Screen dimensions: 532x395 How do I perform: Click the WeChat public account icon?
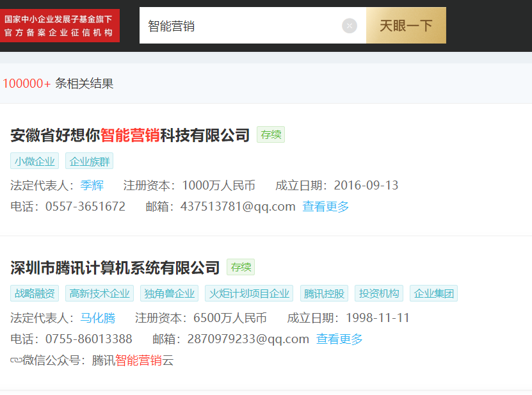pos(16,360)
